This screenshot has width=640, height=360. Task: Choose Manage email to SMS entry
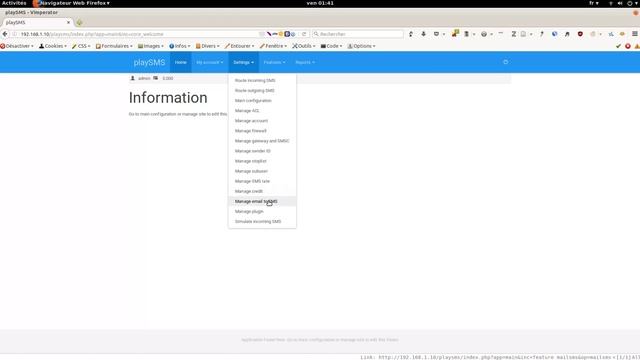[262, 201]
